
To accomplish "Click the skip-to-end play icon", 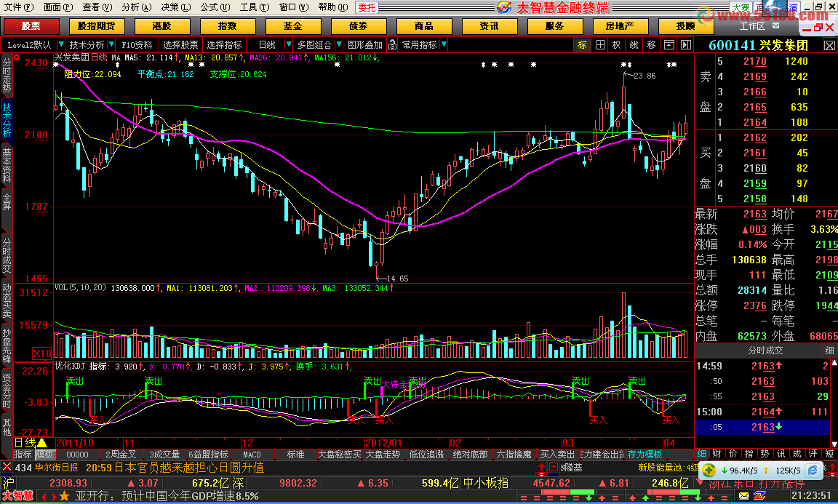I will click(x=686, y=45).
